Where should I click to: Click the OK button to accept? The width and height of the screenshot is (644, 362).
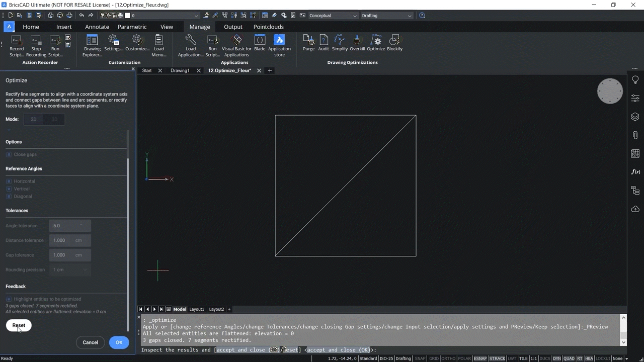[x=119, y=342]
